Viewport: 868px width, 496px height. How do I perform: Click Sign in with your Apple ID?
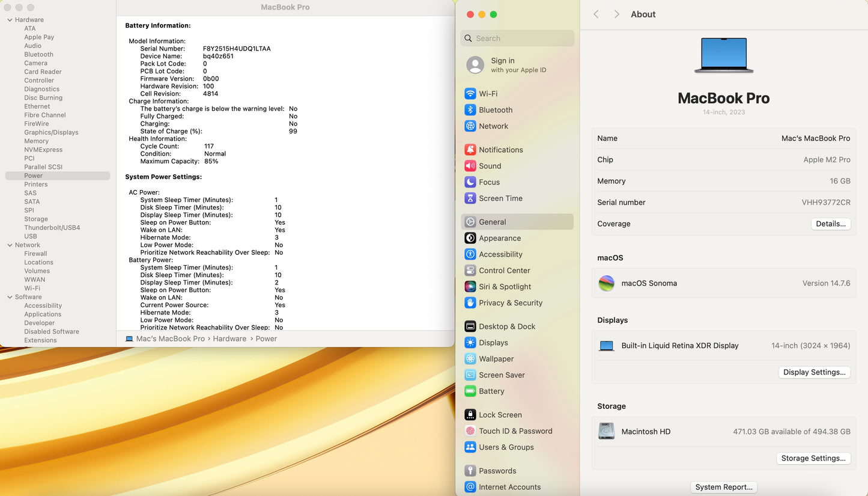pos(518,65)
